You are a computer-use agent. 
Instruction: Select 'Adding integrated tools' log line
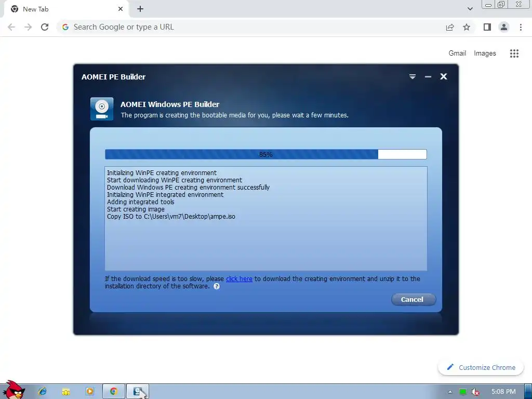(140, 202)
